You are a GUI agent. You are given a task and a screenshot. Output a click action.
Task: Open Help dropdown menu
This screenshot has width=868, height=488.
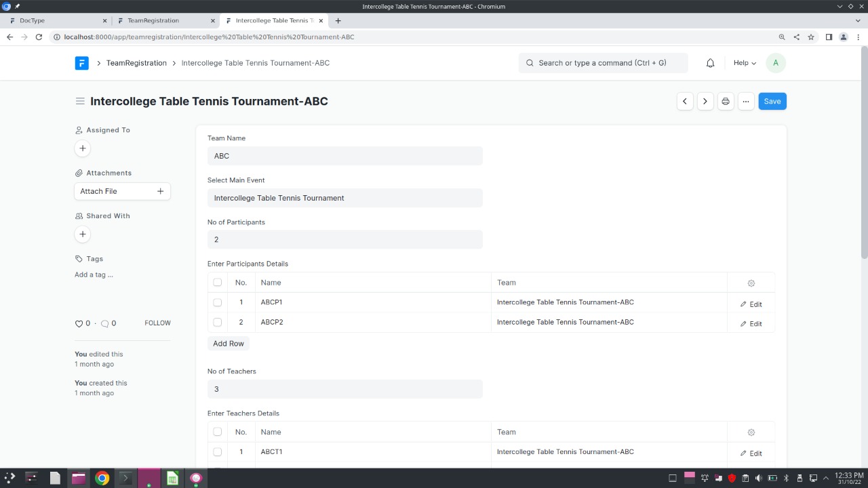745,63
